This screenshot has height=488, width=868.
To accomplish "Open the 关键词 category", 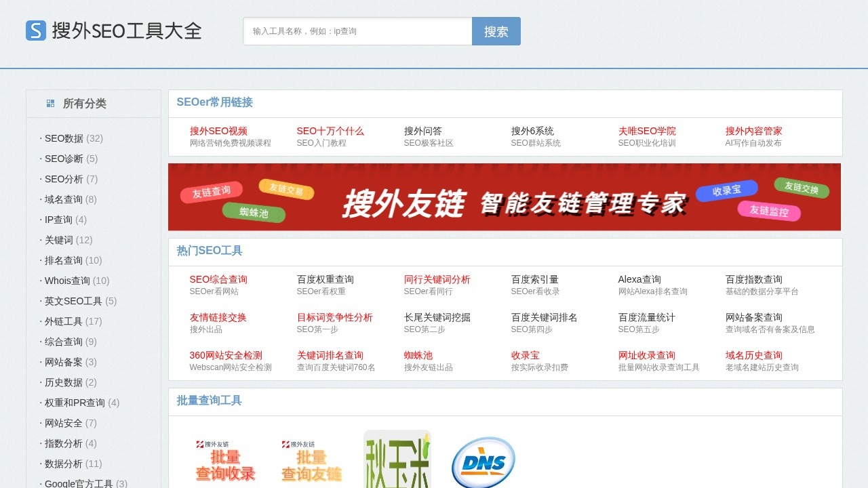I will click(x=59, y=240).
